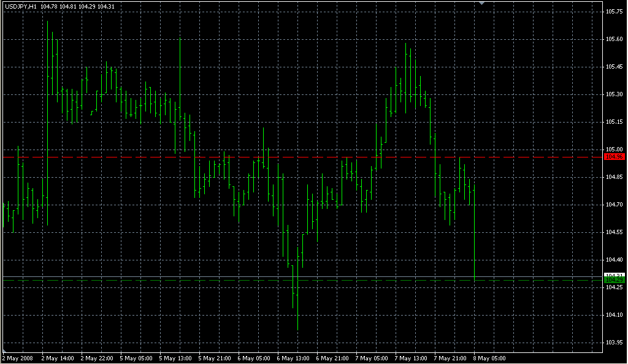Select the red dashed horizontal line

[x=307, y=157]
